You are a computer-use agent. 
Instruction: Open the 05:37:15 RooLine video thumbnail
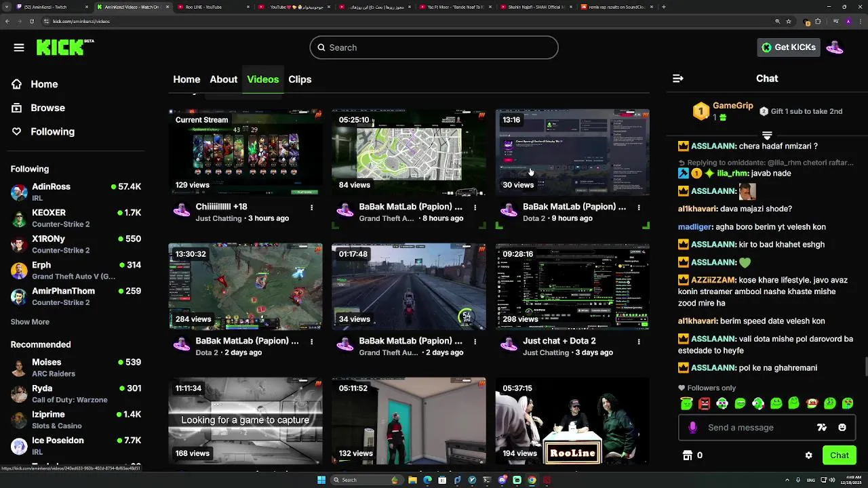pyautogui.click(x=572, y=420)
